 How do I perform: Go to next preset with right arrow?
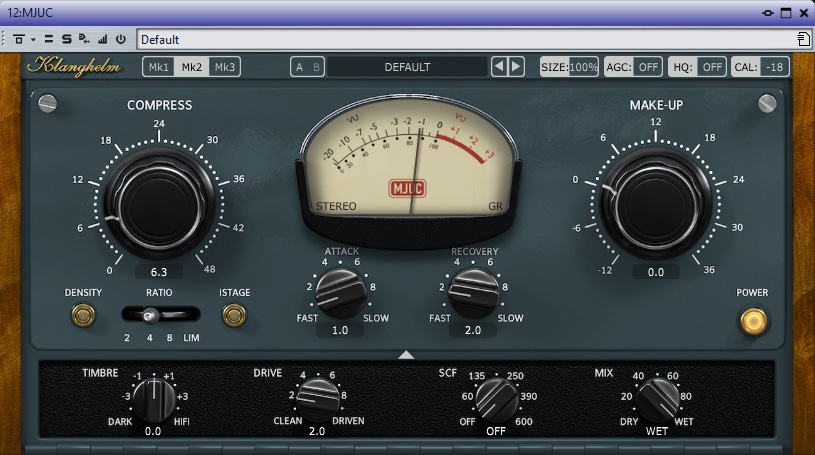516,67
